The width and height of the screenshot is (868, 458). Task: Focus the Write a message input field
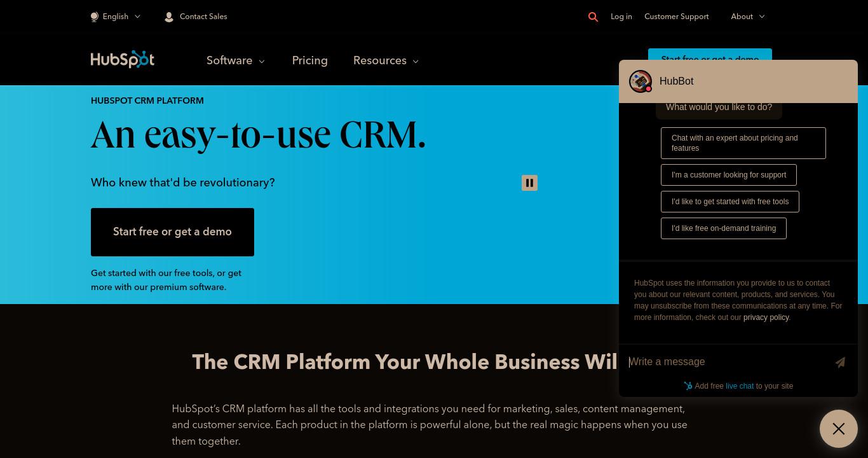(728, 362)
